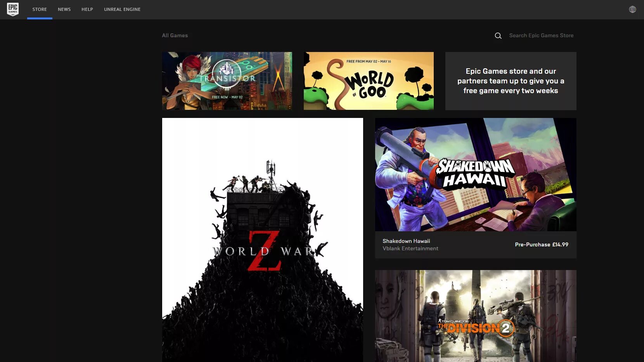Open the World War Z game card
The image size is (644, 362).
click(x=263, y=240)
